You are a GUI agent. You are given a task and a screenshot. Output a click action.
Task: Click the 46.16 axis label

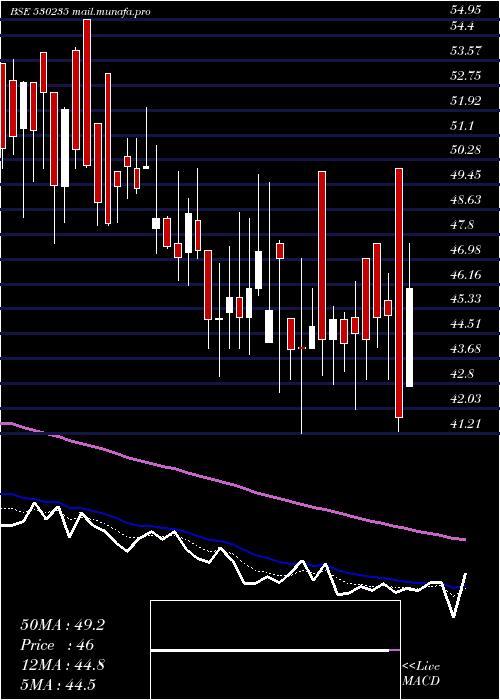click(466, 275)
